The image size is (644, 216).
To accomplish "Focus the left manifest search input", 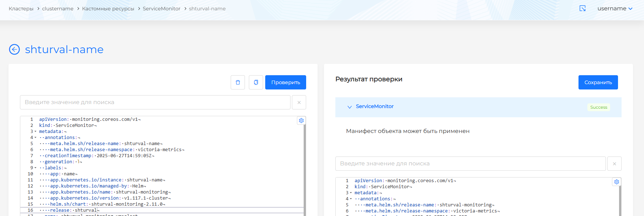I will [155, 102].
